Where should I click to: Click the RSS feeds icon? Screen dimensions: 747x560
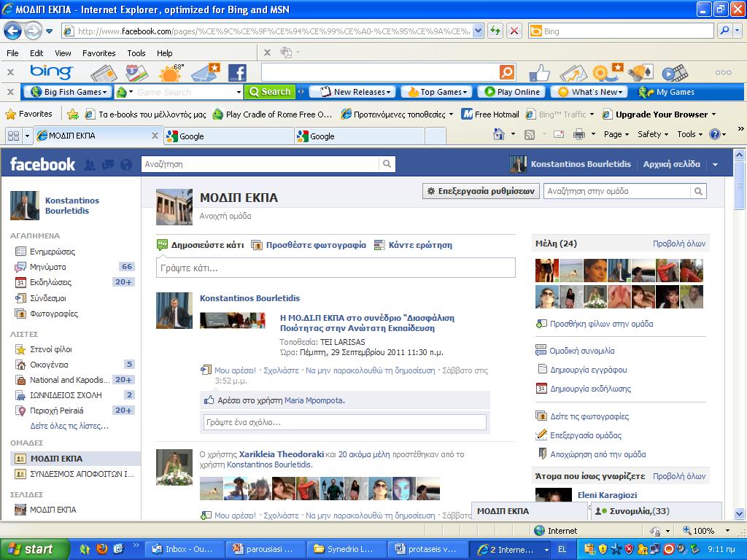click(x=530, y=135)
